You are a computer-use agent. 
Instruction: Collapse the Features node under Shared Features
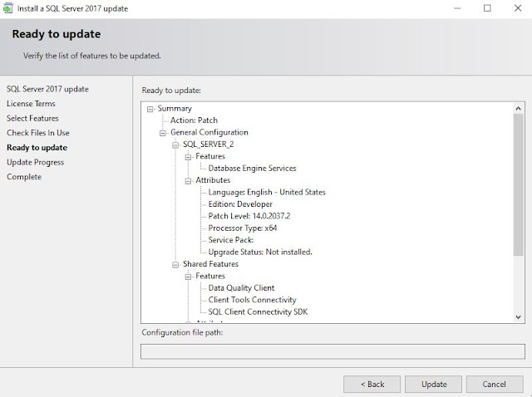(x=188, y=277)
